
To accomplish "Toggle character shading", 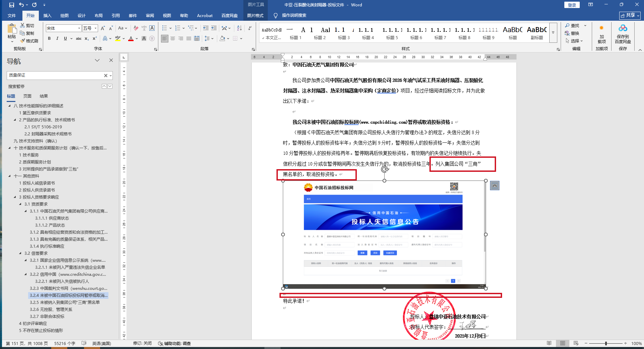I will coord(144,38).
